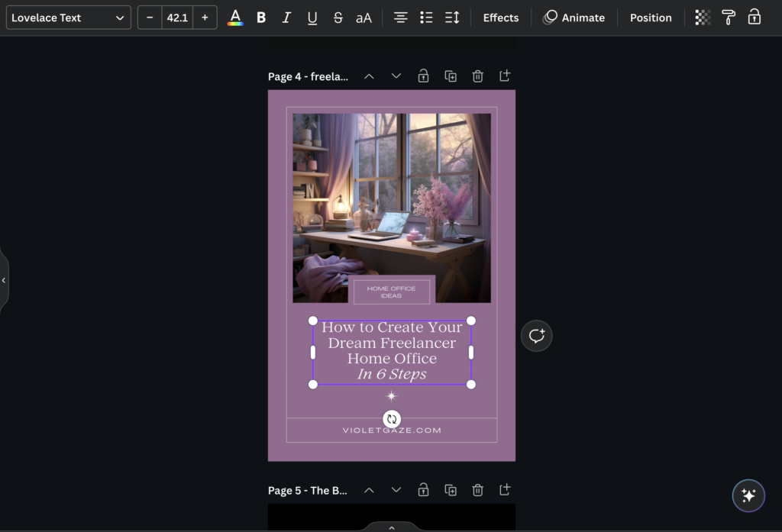Change text alignment
Viewport: 782px width, 532px height.
pos(400,18)
